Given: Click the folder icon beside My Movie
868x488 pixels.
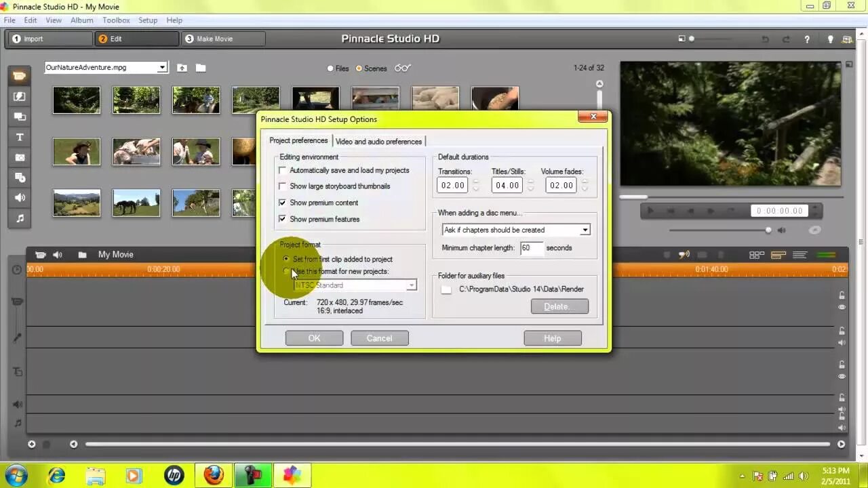Looking at the screenshot, I should coord(82,255).
